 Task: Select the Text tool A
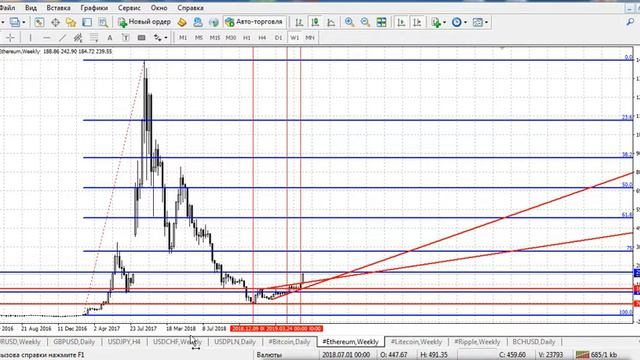tap(109, 38)
